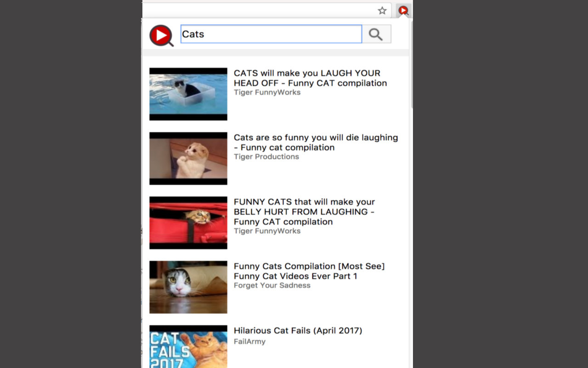Click the Forget Your Sadness channel name
Image resolution: width=588 pixels, height=368 pixels.
pyautogui.click(x=272, y=286)
